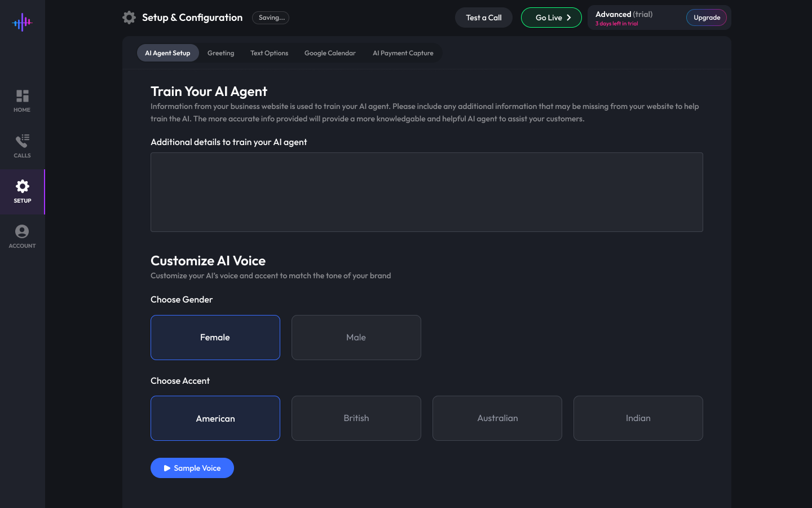This screenshot has height=508, width=812.
Task: Click the Test a Call button
Action: point(483,17)
